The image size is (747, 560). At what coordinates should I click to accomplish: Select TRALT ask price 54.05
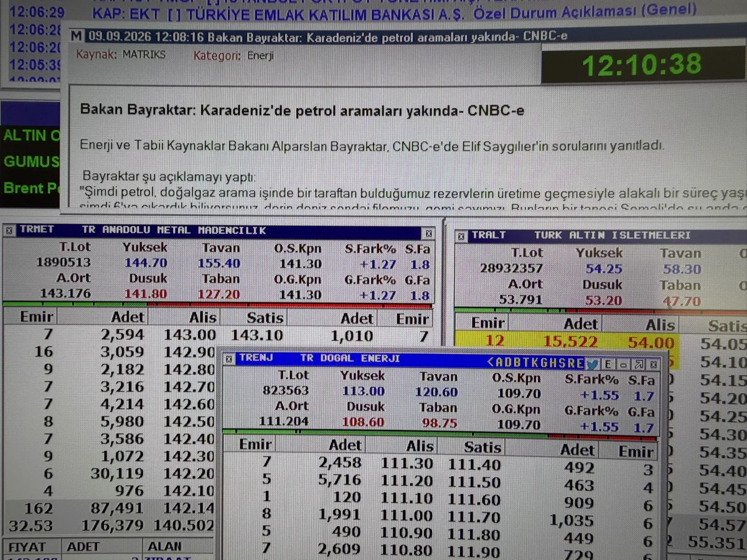723,344
